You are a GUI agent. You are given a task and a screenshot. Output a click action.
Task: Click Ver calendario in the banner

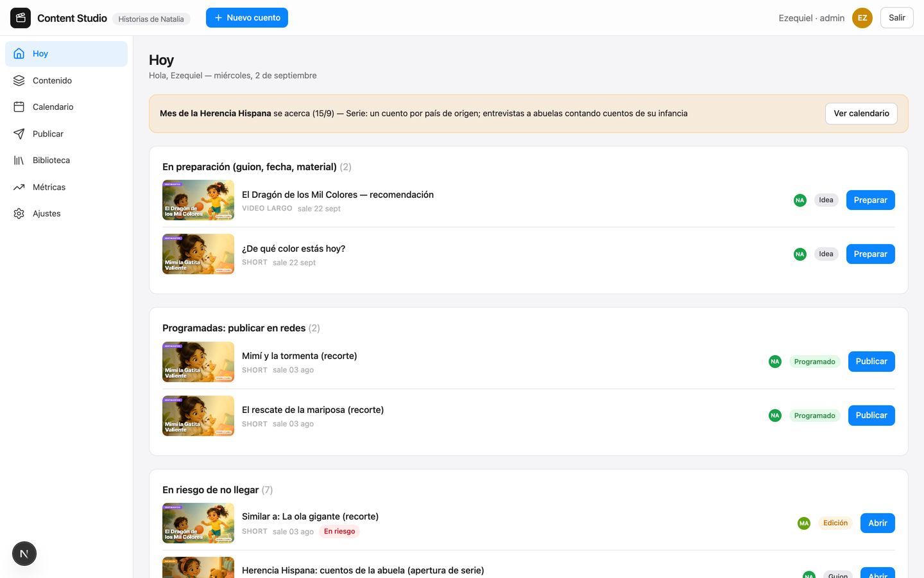click(x=861, y=114)
